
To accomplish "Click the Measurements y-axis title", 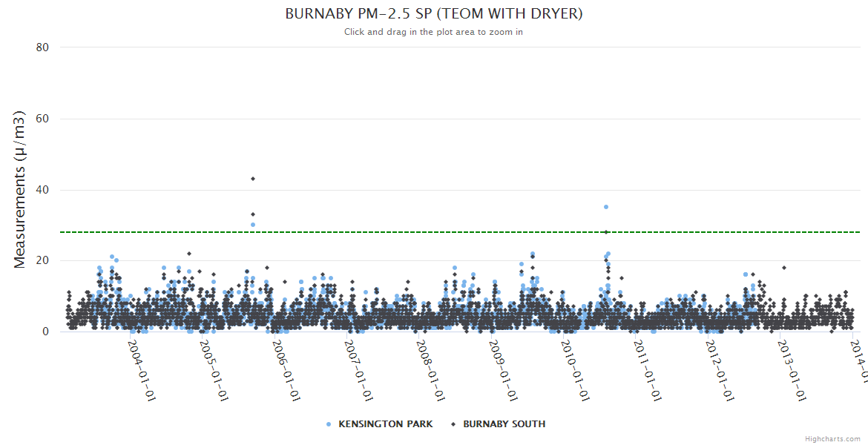I will (20, 189).
